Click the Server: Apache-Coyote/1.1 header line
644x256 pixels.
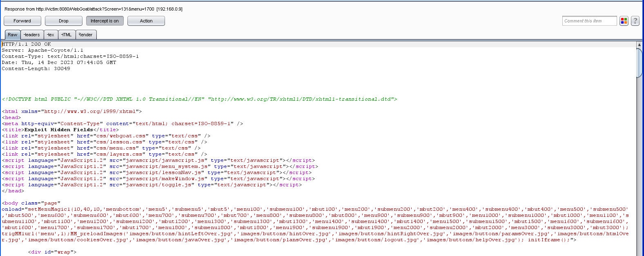coord(42,50)
